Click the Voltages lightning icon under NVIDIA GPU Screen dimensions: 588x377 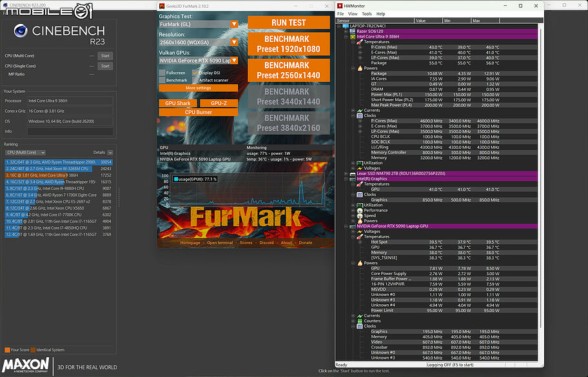(x=360, y=231)
